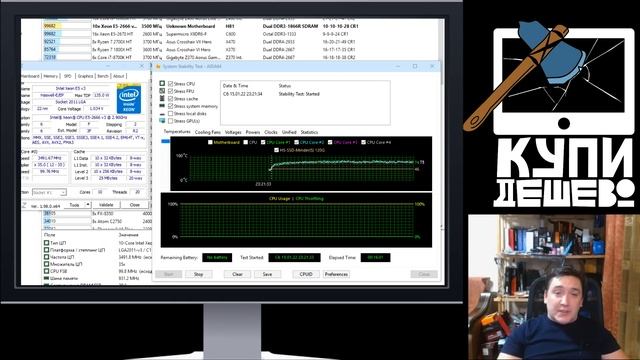640x360 pixels.
Task: Click the Test Started time field
Action: 294,258
